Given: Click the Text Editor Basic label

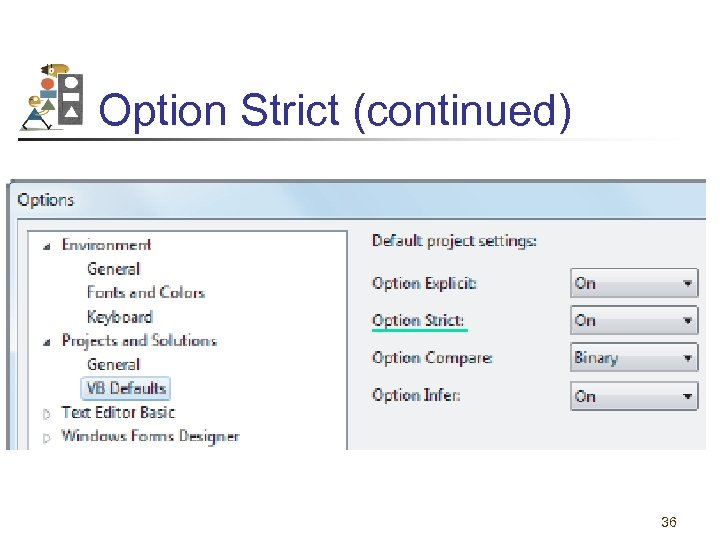Looking at the screenshot, I should [117, 412].
